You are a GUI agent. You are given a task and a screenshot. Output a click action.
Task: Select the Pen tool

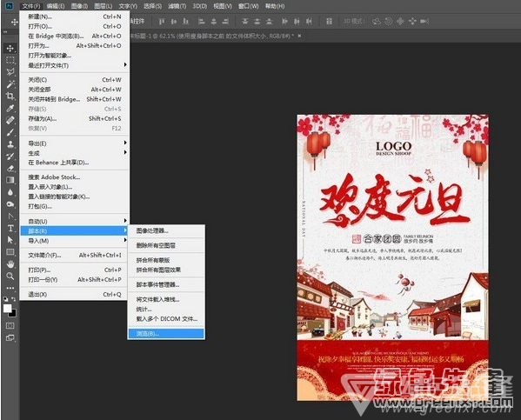click(x=10, y=216)
